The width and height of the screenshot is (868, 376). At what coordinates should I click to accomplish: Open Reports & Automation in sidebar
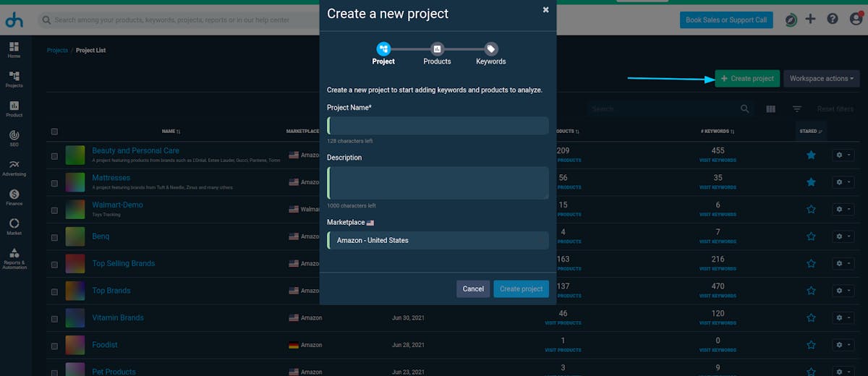click(14, 259)
